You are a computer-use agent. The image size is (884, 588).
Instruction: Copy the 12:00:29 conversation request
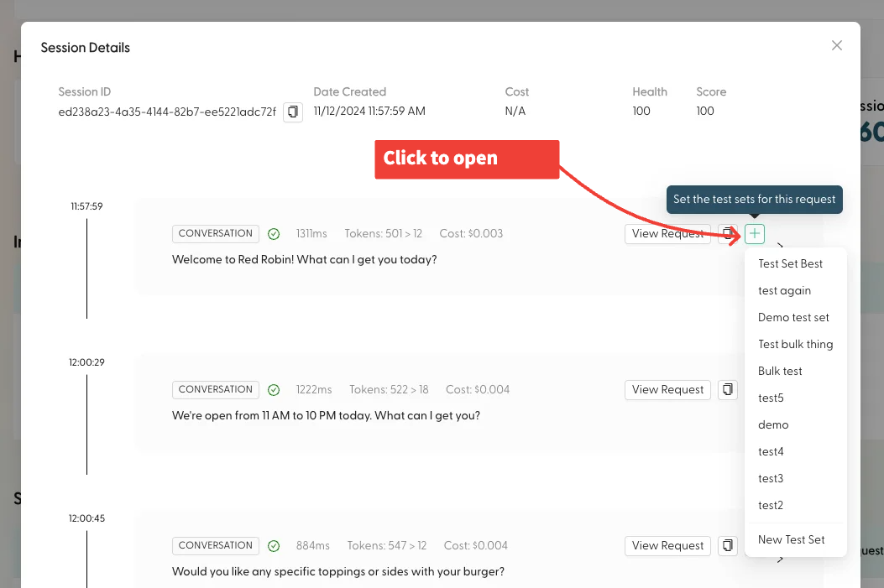[727, 389]
